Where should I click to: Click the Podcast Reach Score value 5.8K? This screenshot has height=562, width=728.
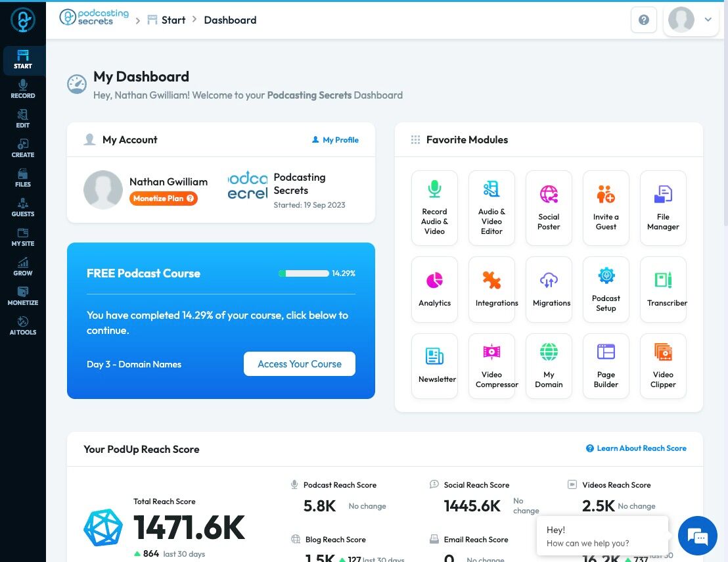pyautogui.click(x=319, y=506)
